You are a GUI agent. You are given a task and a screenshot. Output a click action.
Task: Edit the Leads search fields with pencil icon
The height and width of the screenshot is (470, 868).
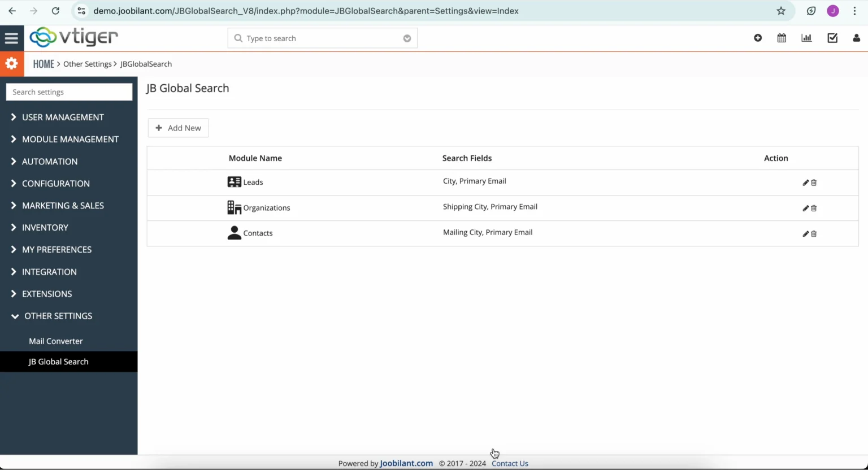click(x=805, y=182)
